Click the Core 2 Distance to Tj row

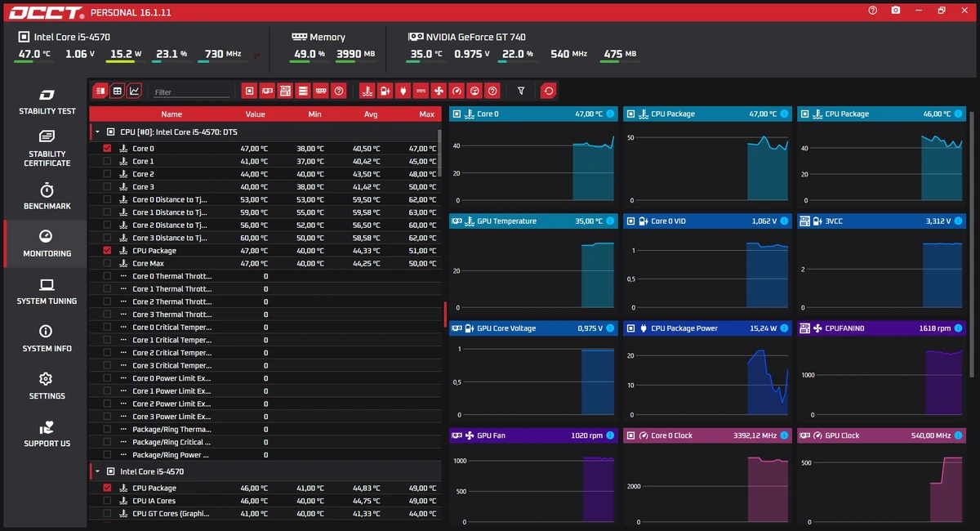(x=265, y=225)
